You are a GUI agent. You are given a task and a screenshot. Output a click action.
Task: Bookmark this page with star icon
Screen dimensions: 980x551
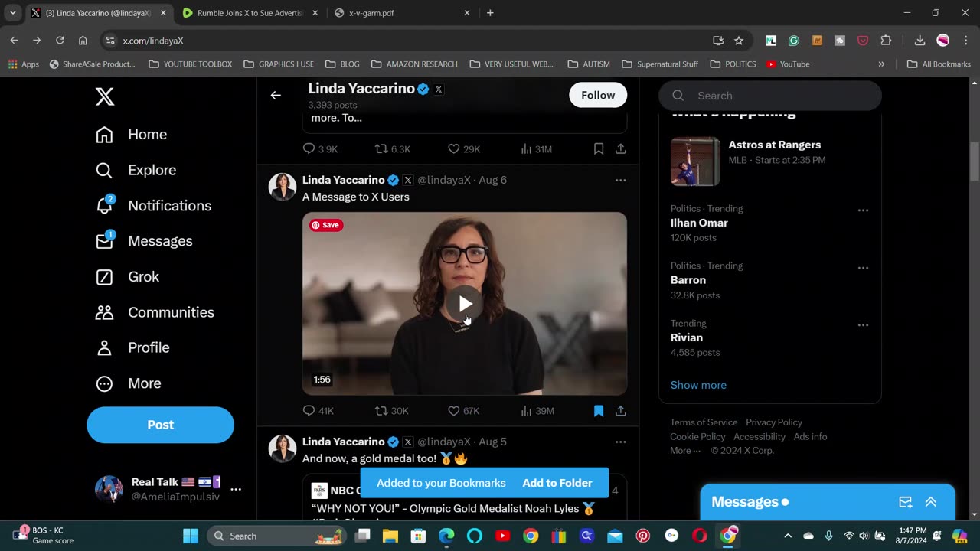click(x=739, y=41)
